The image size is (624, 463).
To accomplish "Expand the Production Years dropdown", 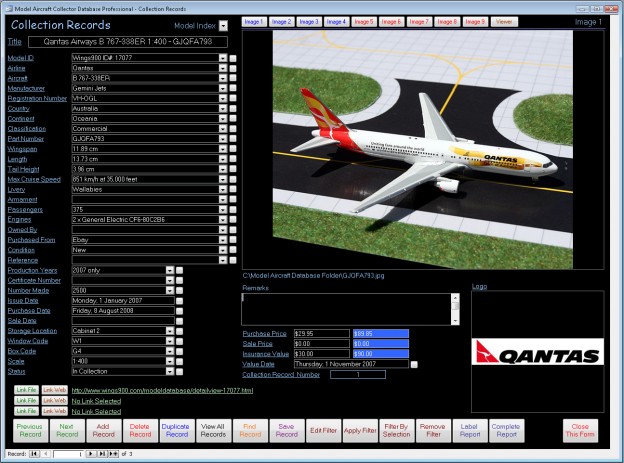I will 170,270.
